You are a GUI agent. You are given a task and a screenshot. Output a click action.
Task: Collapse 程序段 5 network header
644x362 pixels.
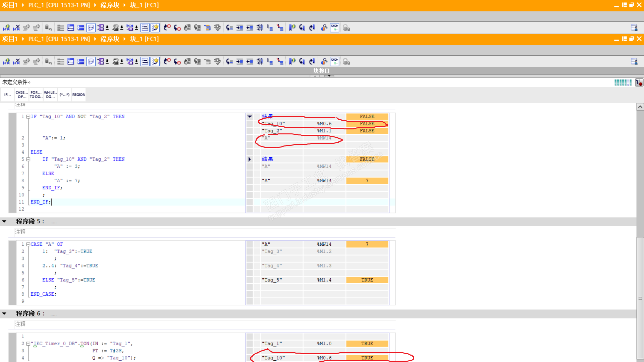(4, 221)
